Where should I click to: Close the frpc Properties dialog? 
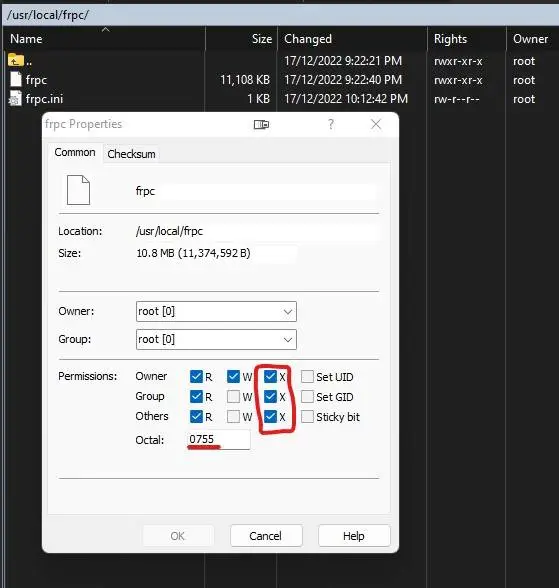[376, 124]
